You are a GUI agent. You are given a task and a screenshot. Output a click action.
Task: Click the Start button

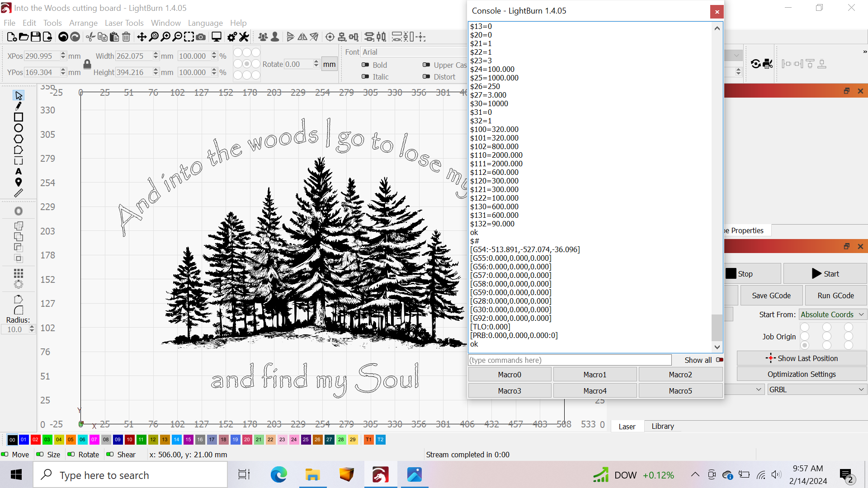click(x=826, y=274)
